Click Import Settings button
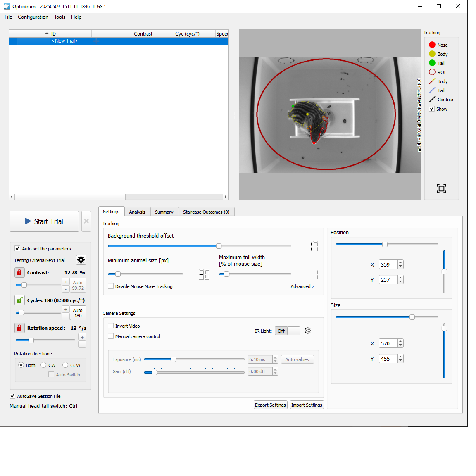Viewport: 476px width, 476px height. click(307, 405)
